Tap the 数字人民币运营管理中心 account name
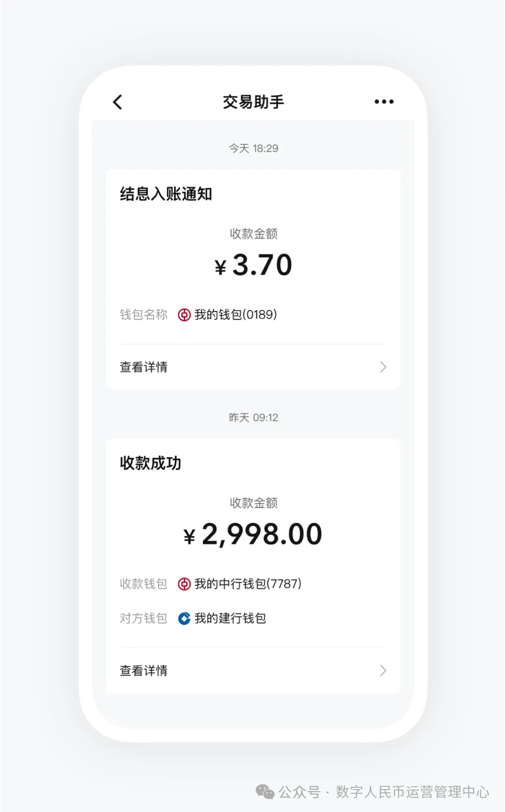Image resolution: width=505 pixels, height=812 pixels. (x=412, y=792)
